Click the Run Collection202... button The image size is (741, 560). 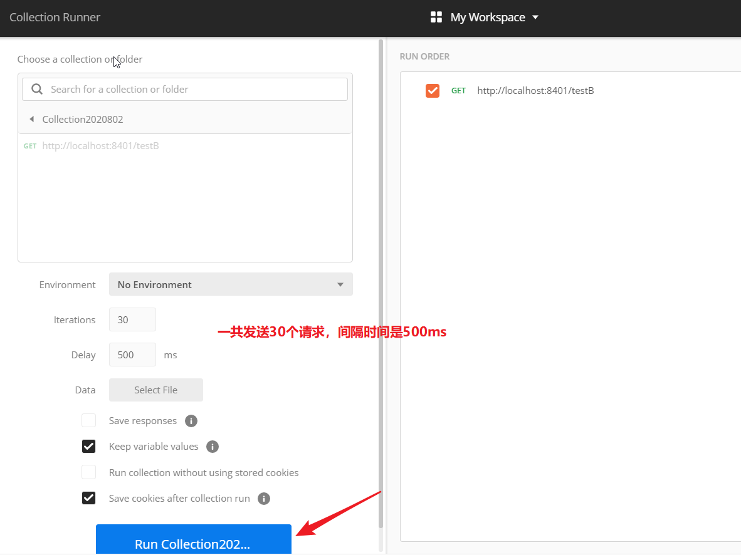pos(194,539)
